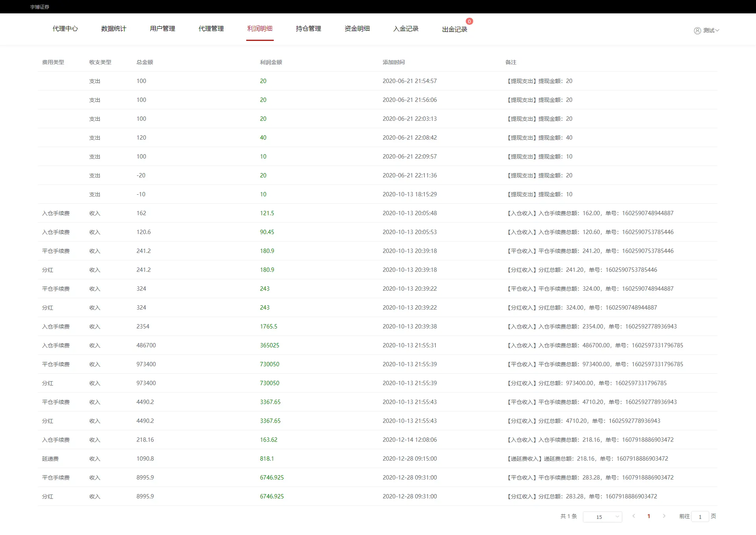Viewport: 756px width, 535px height.
Task: Go to the next page arrow
Action: coord(664,516)
